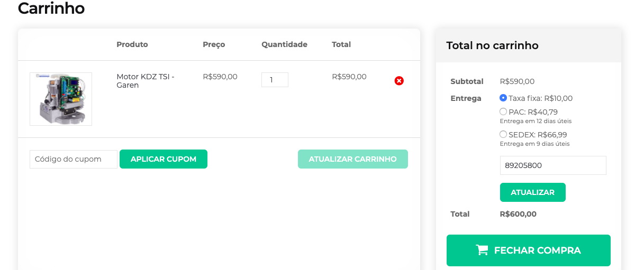Click the Quantidade column header
Image resolution: width=644 pixels, height=270 pixels.
pyautogui.click(x=284, y=44)
